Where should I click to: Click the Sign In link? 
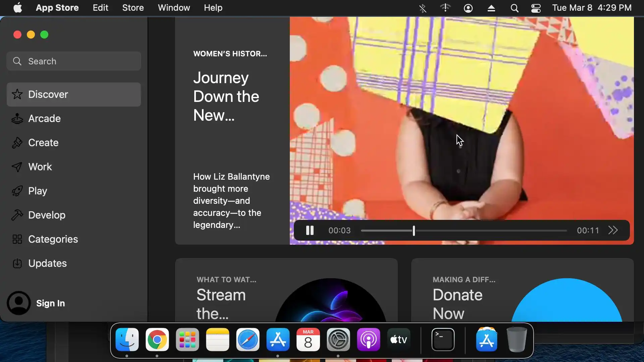[51, 303]
